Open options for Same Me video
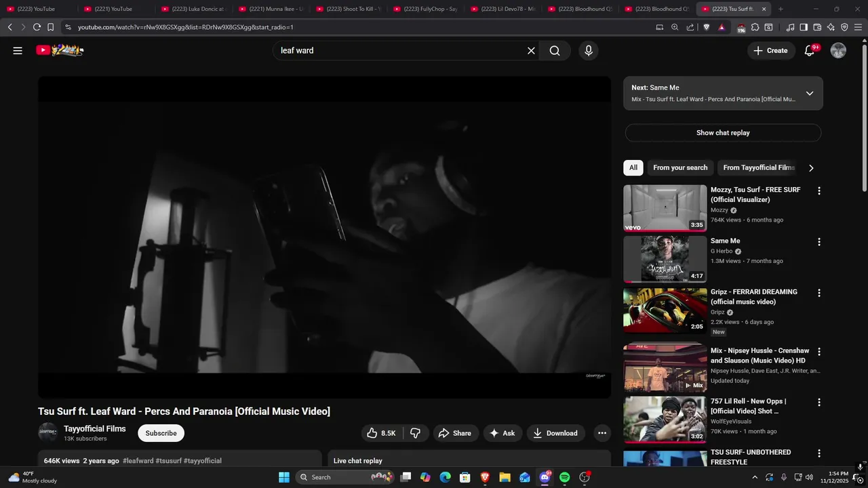 [x=818, y=242]
